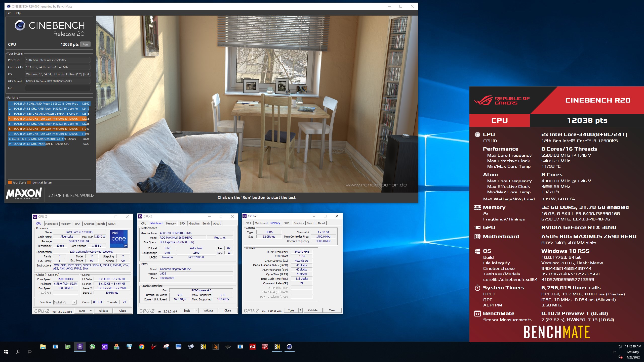
Task: Open the File menu in Cinebench
Action: [x=9, y=13]
